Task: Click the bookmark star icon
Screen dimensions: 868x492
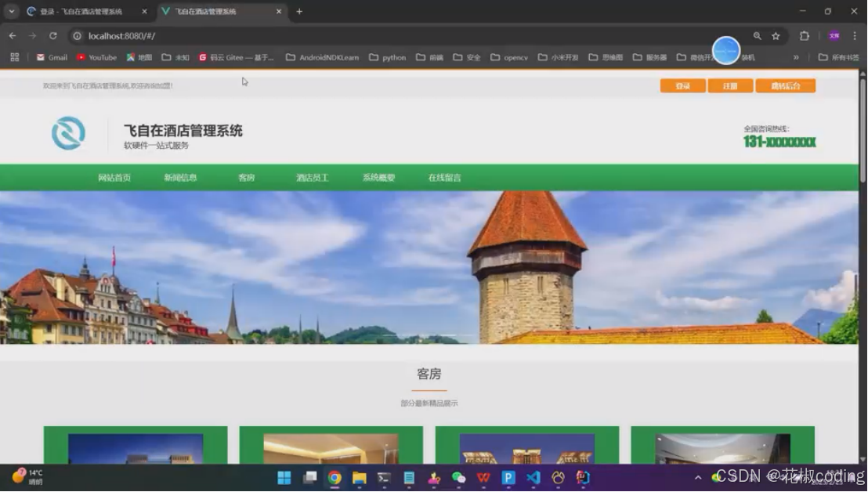Action: tap(776, 35)
